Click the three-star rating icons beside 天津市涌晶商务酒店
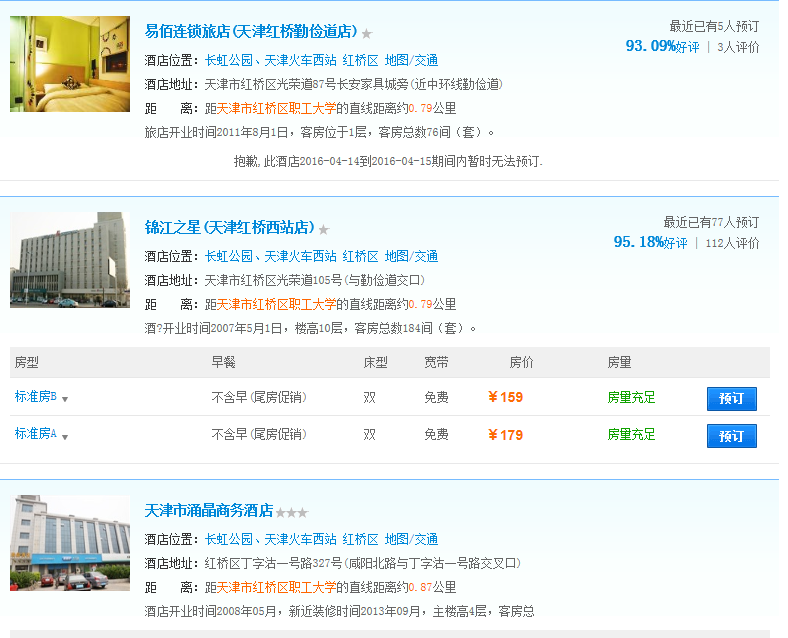Viewport: 788px width, 638px height. [291, 513]
